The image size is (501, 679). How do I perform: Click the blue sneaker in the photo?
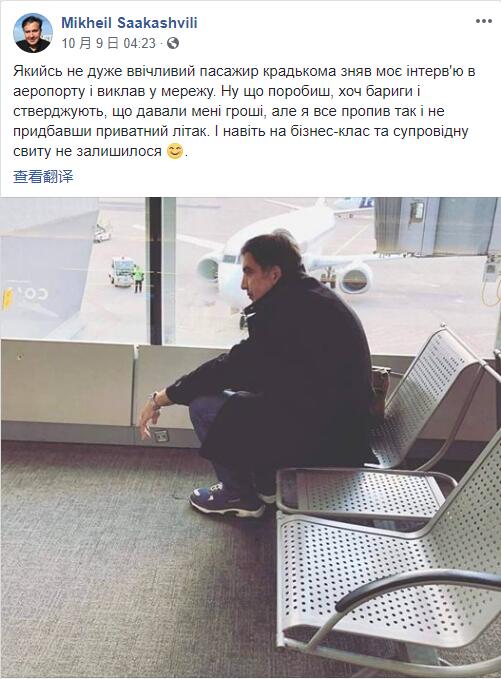click(x=227, y=501)
